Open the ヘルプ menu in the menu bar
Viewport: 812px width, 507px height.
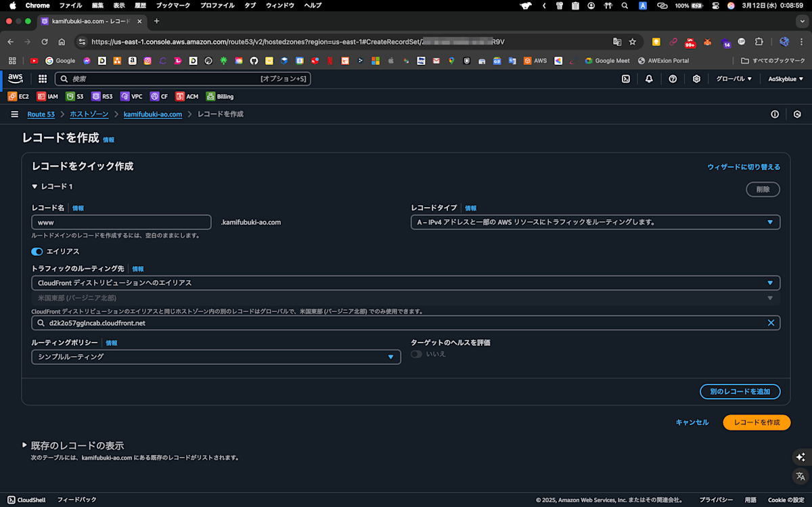[x=313, y=5]
